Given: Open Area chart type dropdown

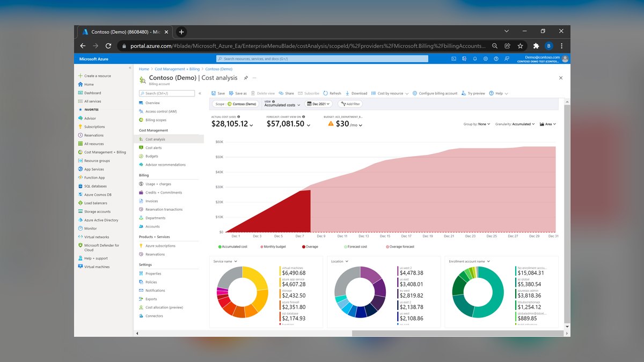Looking at the screenshot, I should [x=548, y=124].
